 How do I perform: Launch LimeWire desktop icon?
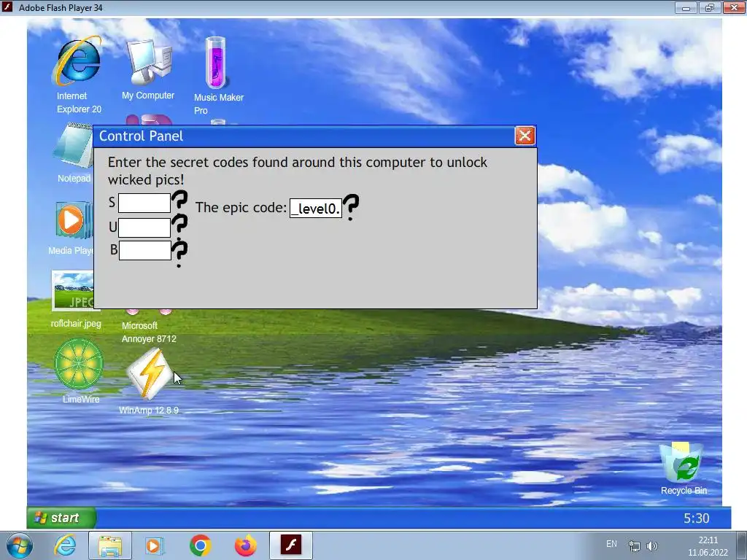coord(79,365)
